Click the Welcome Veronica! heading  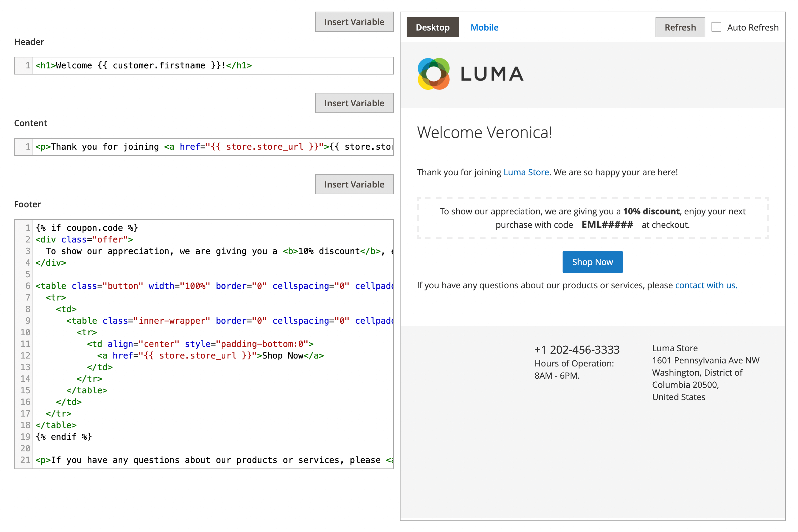tap(484, 132)
